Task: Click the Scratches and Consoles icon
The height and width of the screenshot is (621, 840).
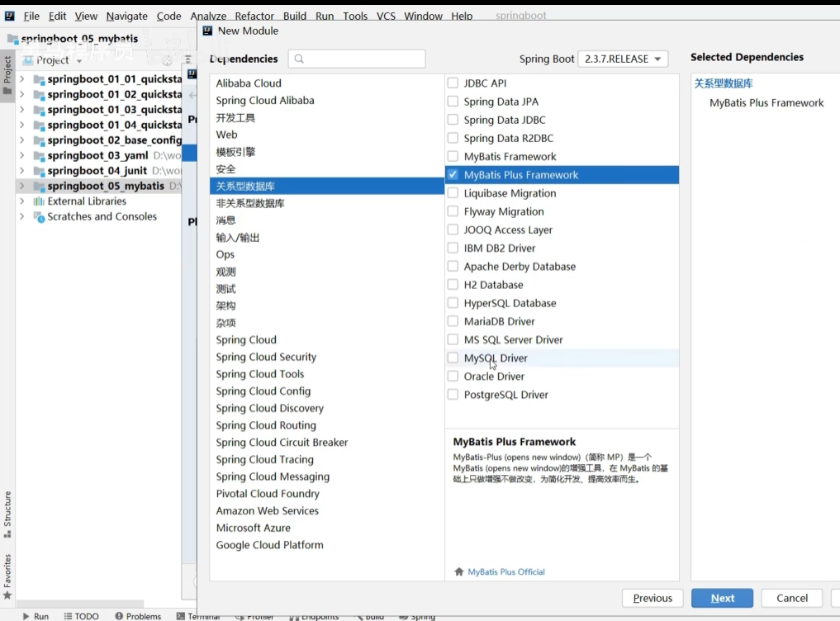Action: click(x=39, y=216)
